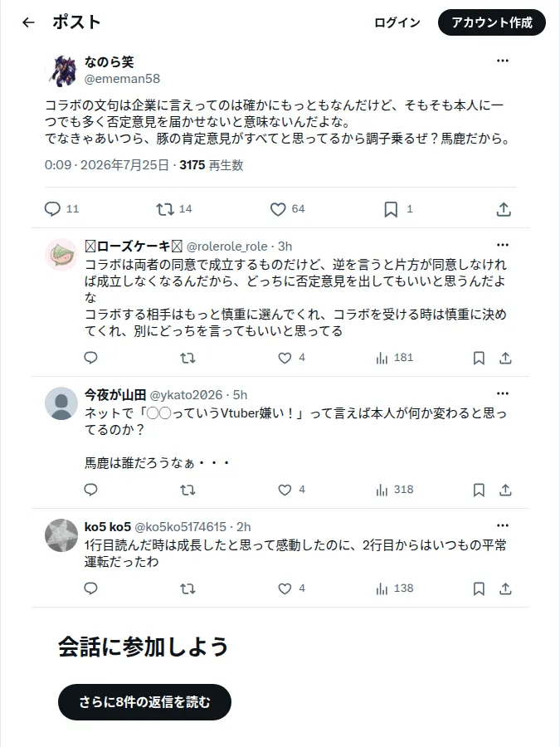
Task: Go back using the left arrow icon
Action: (28, 22)
